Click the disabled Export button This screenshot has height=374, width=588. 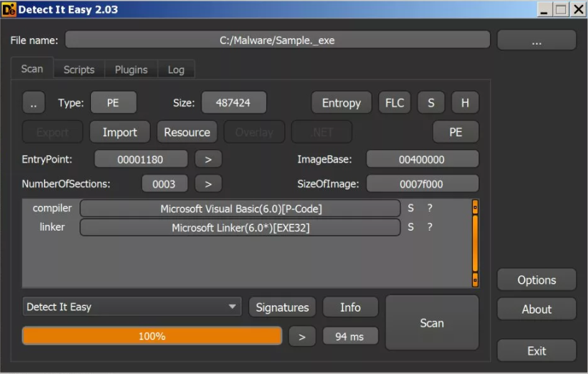[x=53, y=132]
